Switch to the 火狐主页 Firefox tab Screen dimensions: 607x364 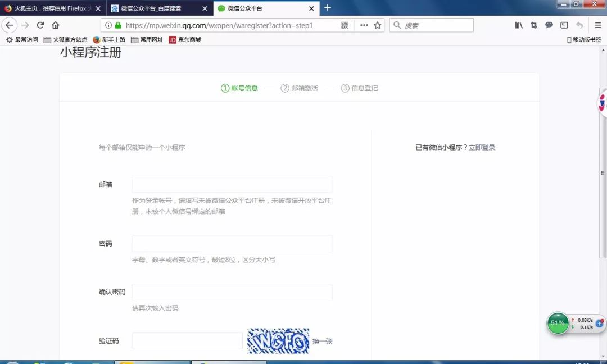(53, 8)
